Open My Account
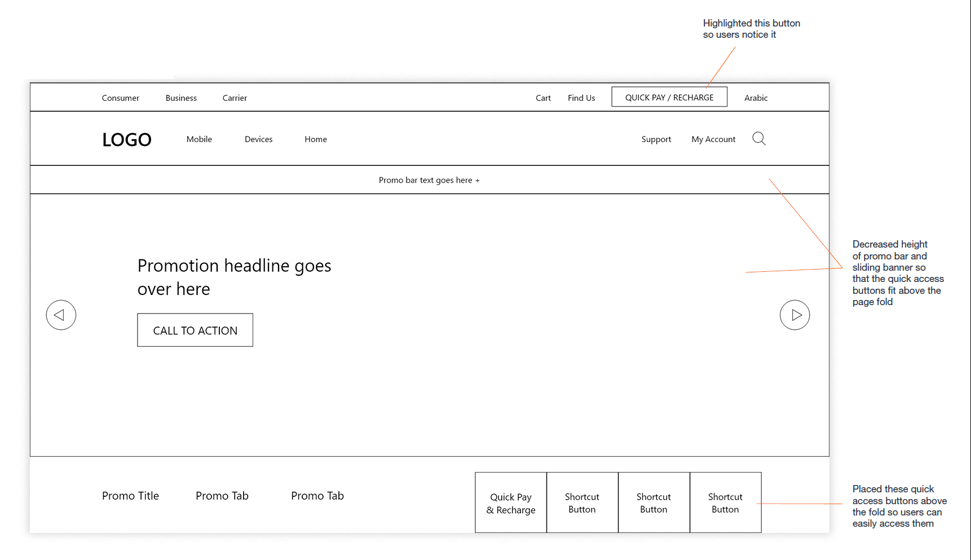971x560 pixels. pyautogui.click(x=713, y=139)
